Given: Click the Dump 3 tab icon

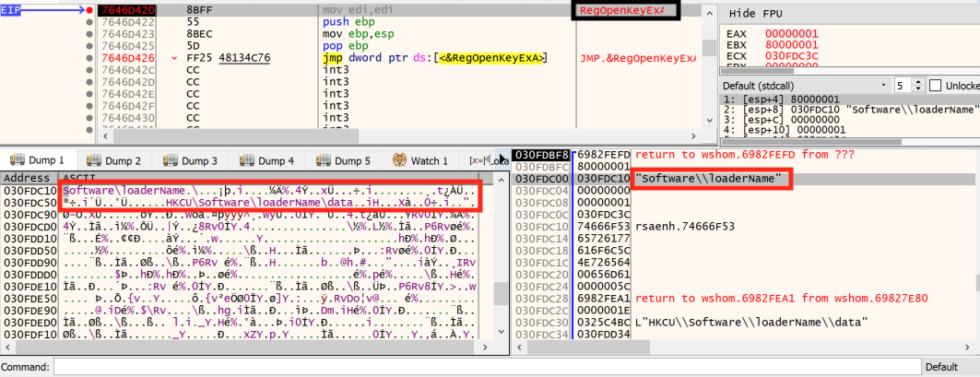Looking at the screenshot, I should (169, 160).
